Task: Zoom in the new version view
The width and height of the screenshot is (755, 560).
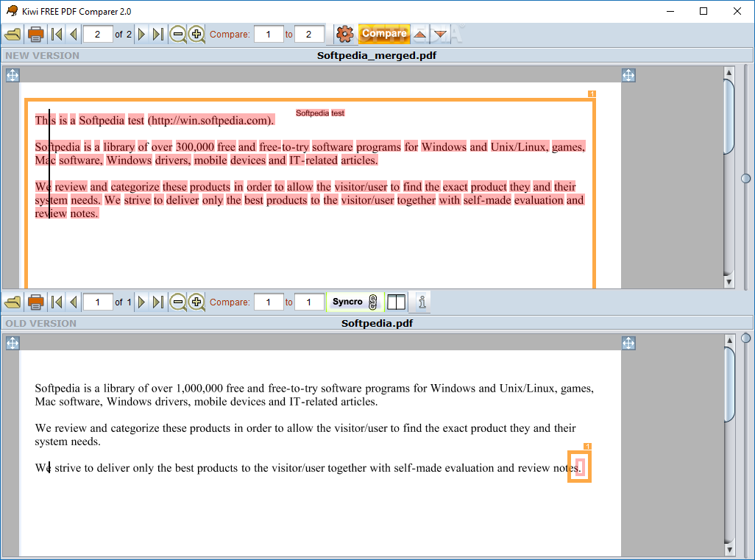Action: click(x=196, y=34)
